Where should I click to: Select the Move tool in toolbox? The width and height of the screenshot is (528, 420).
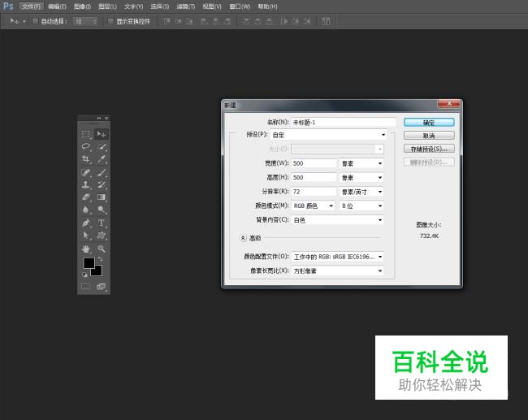tap(102, 134)
